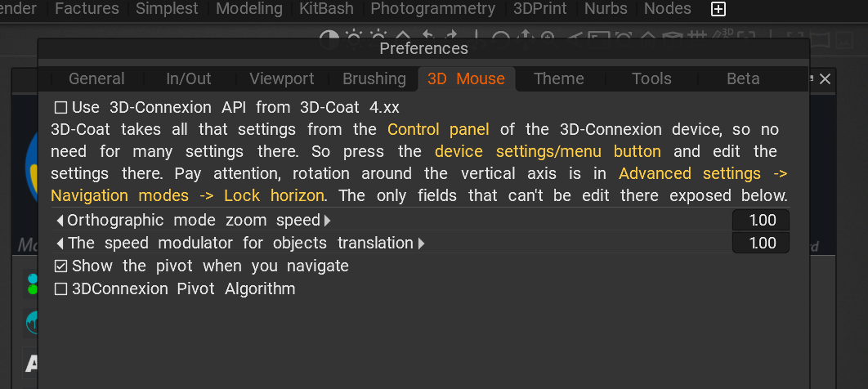Switch to the General preferences tab

click(96, 79)
